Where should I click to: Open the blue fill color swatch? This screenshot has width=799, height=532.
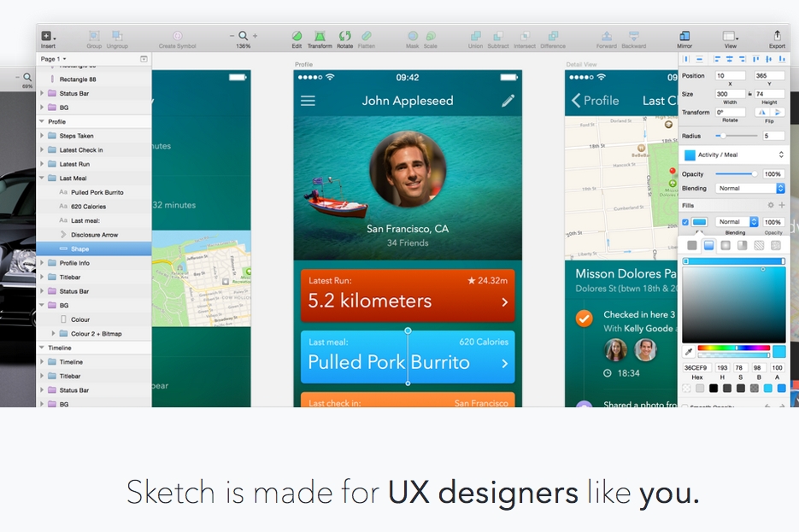pos(700,222)
